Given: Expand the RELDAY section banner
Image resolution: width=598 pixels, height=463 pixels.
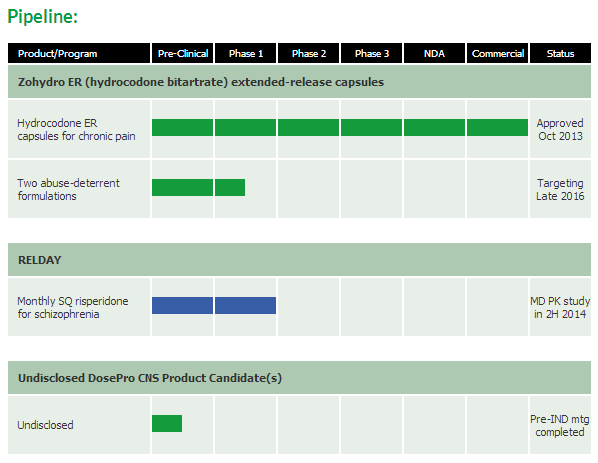Looking at the screenshot, I should coord(299,260).
